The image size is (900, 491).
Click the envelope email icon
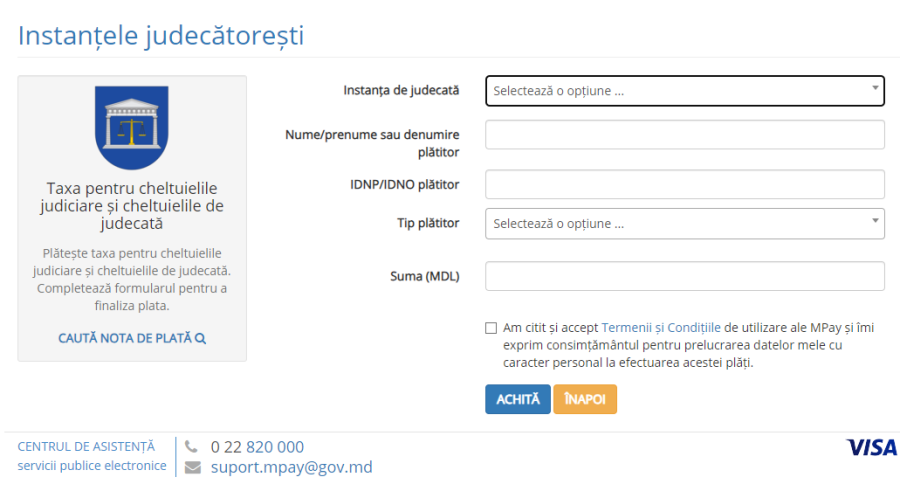pos(192,467)
